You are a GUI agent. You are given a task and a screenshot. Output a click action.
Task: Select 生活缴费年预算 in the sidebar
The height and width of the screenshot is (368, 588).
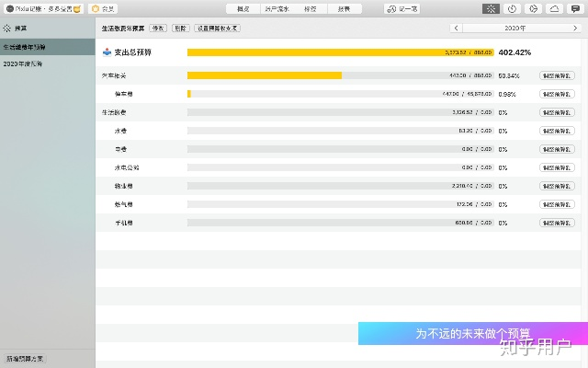(48, 47)
